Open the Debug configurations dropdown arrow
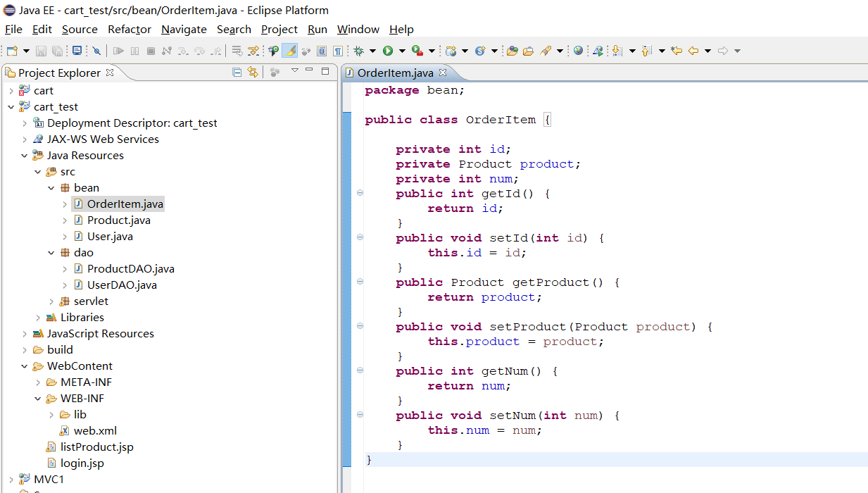868x493 pixels. point(372,51)
